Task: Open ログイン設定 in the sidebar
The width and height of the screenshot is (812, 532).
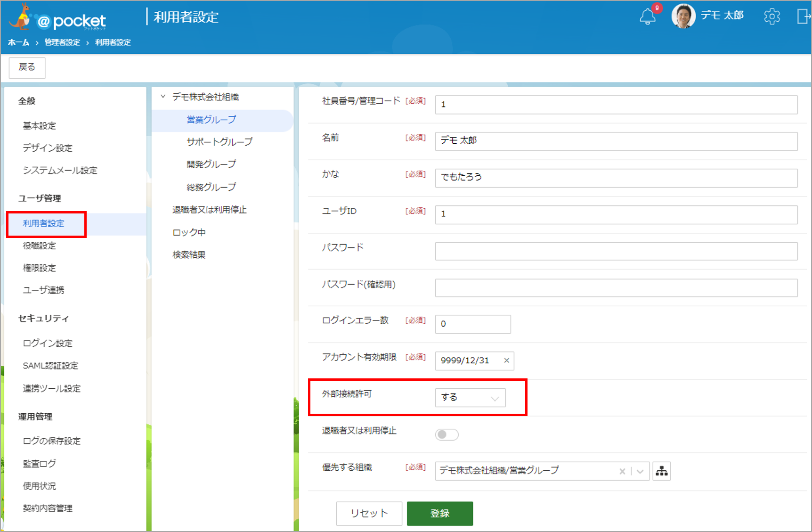Action: pyautogui.click(x=48, y=343)
